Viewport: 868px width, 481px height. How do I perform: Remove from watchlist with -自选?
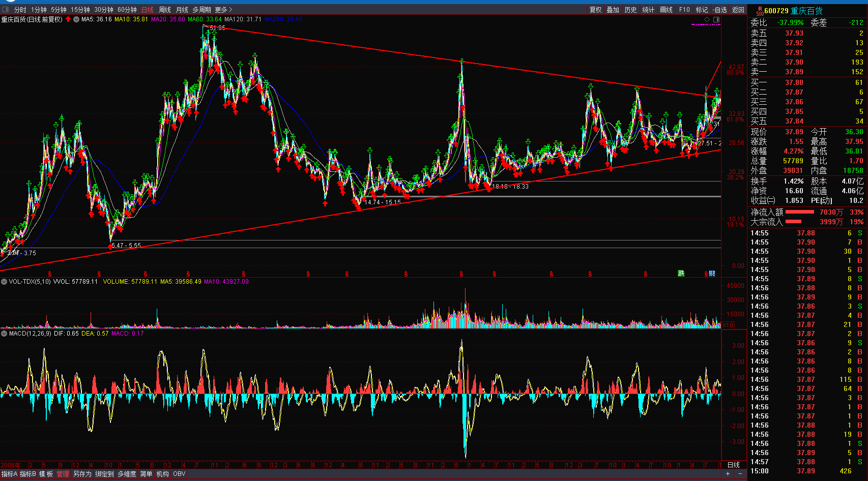(x=720, y=10)
